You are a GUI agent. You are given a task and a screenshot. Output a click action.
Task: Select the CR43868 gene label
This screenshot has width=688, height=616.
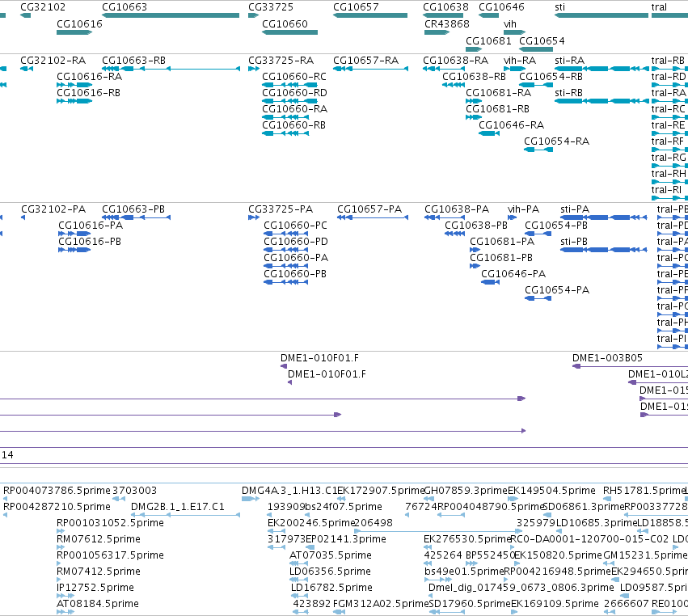click(446, 24)
